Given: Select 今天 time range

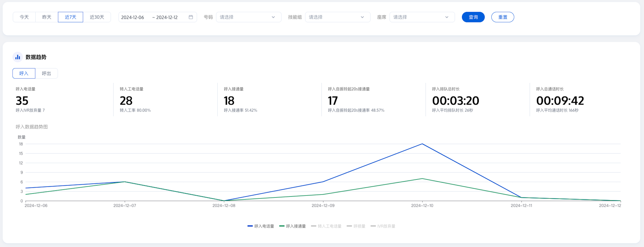Looking at the screenshot, I should tap(24, 17).
